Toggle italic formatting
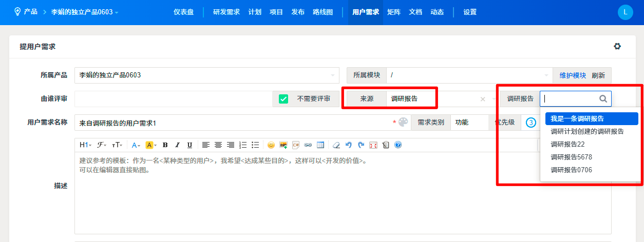644x242 pixels. [177, 145]
